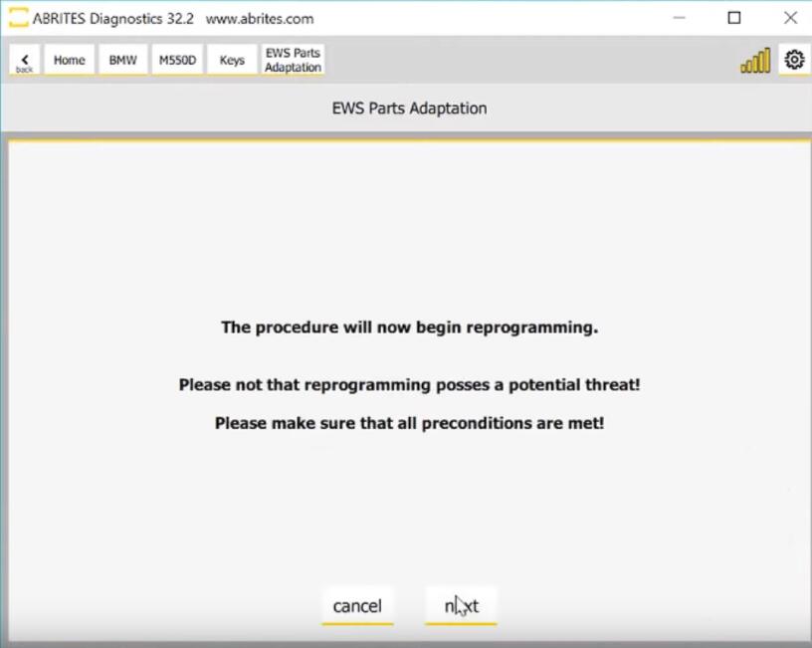The height and width of the screenshot is (648, 812).
Task: Check the signal strength bars icon
Action: (755, 61)
